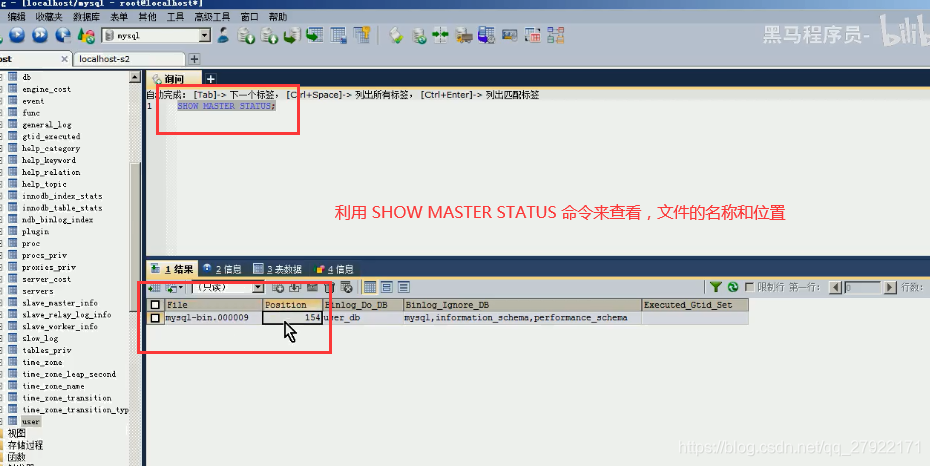Open the Schema Designer table icon
This screenshot has height=466, width=930.
[533, 36]
